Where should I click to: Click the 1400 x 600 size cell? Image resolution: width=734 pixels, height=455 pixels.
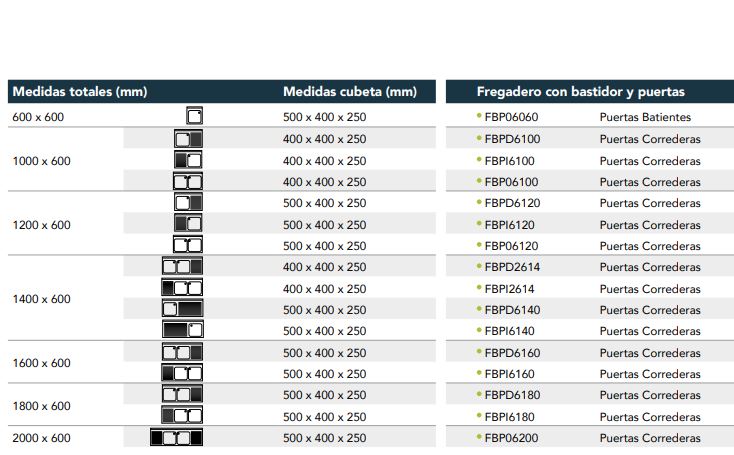(x=42, y=299)
